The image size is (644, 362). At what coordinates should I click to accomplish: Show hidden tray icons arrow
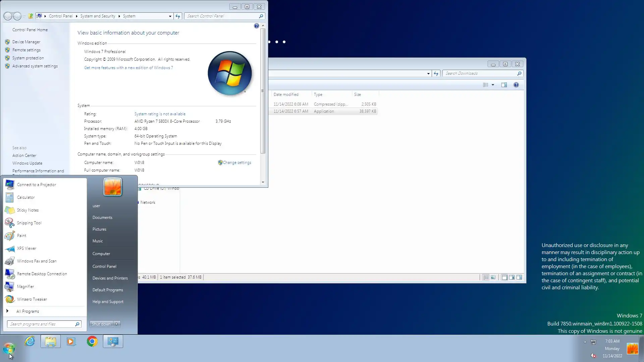tap(585, 342)
